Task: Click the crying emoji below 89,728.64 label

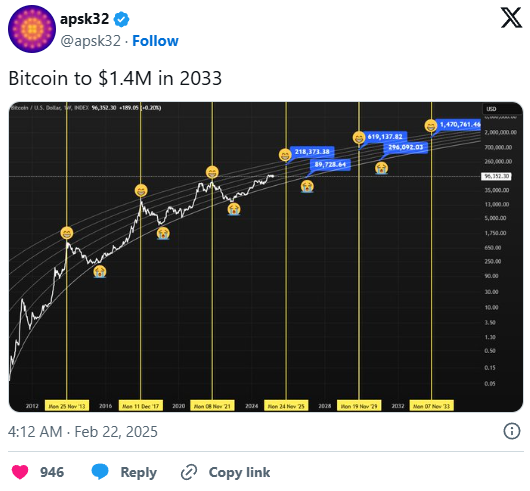Action: tap(307, 186)
